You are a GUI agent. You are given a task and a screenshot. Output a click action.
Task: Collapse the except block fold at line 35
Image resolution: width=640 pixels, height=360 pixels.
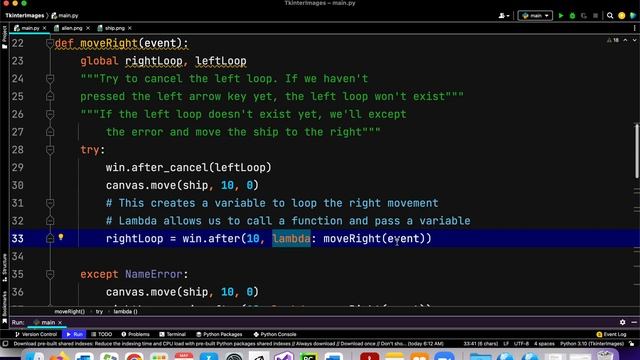50,274
